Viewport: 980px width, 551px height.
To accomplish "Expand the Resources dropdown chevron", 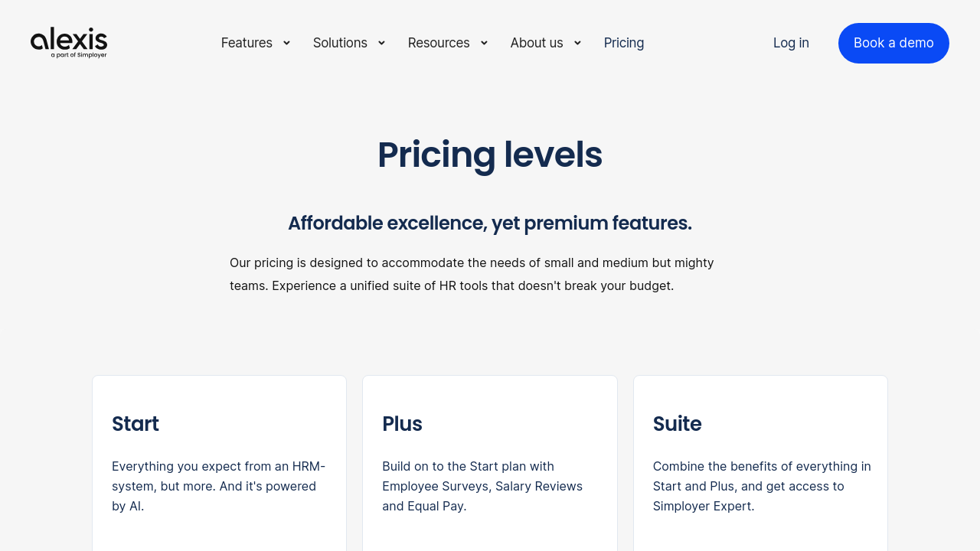I will pos(484,43).
